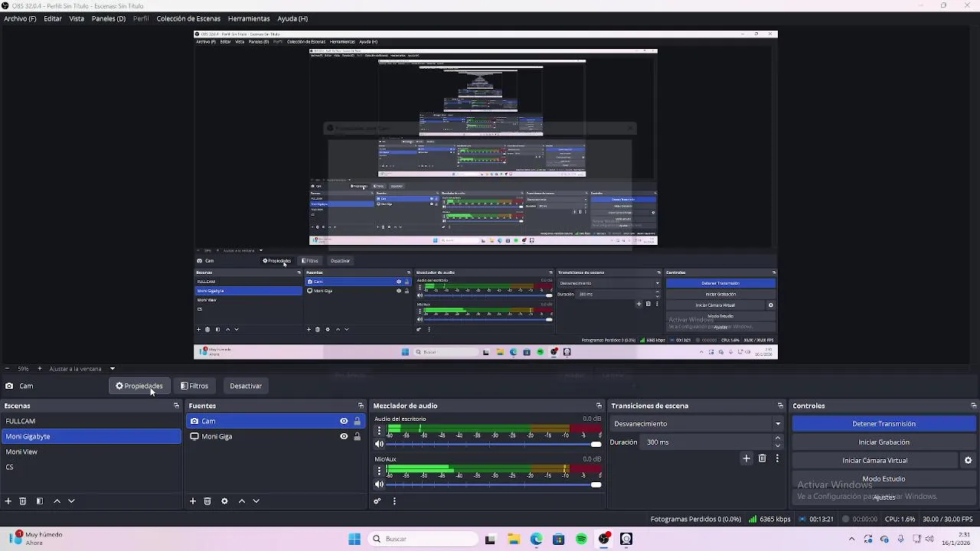Open audio mixer menu three dots
The image size is (980, 551).
coord(394,501)
